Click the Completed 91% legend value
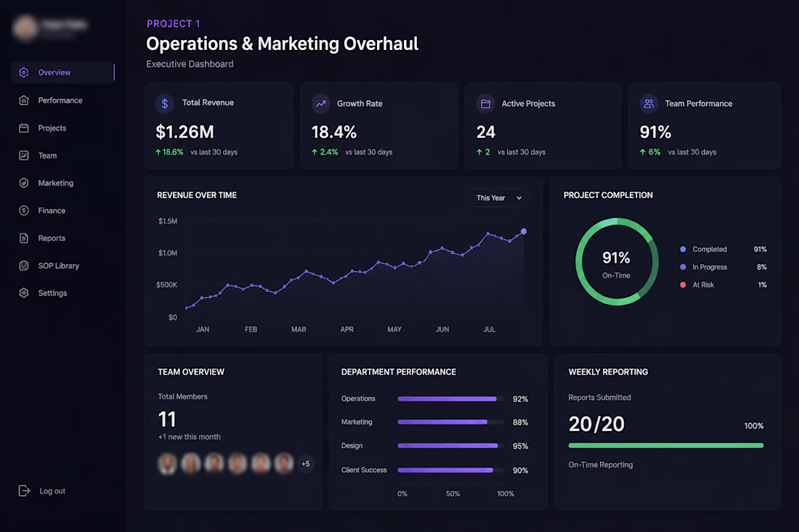 coord(760,249)
